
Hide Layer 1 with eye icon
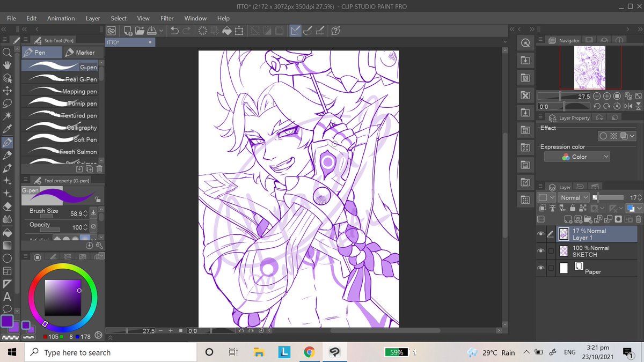click(540, 234)
